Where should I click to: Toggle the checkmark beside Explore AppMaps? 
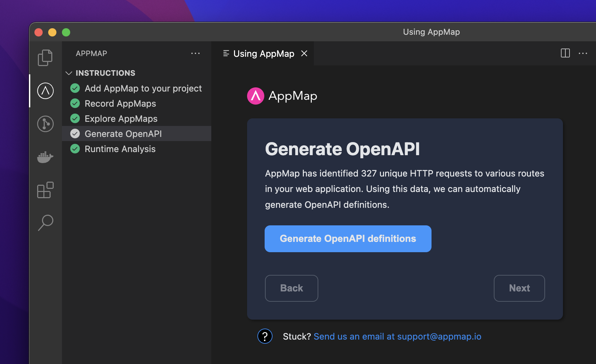[75, 118]
